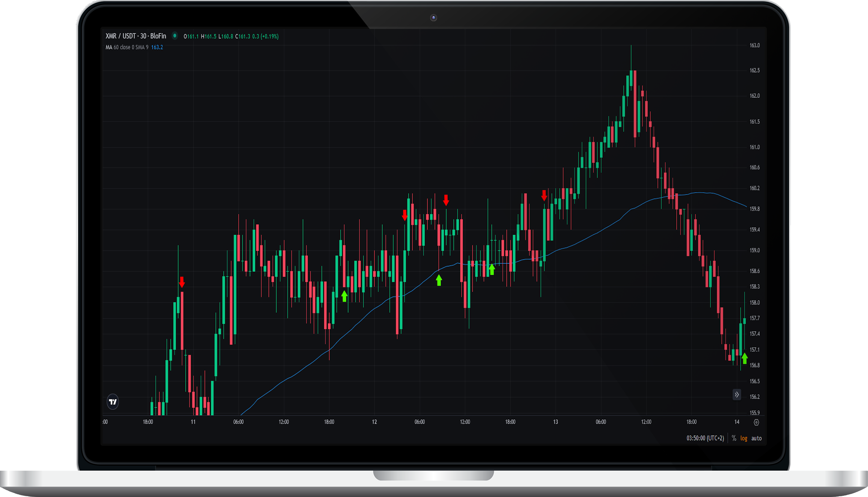Image resolution: width=868 pixels, height=497 pixels.
Task: Click the TradingView logo watermark
Action: tap(113, 402)
